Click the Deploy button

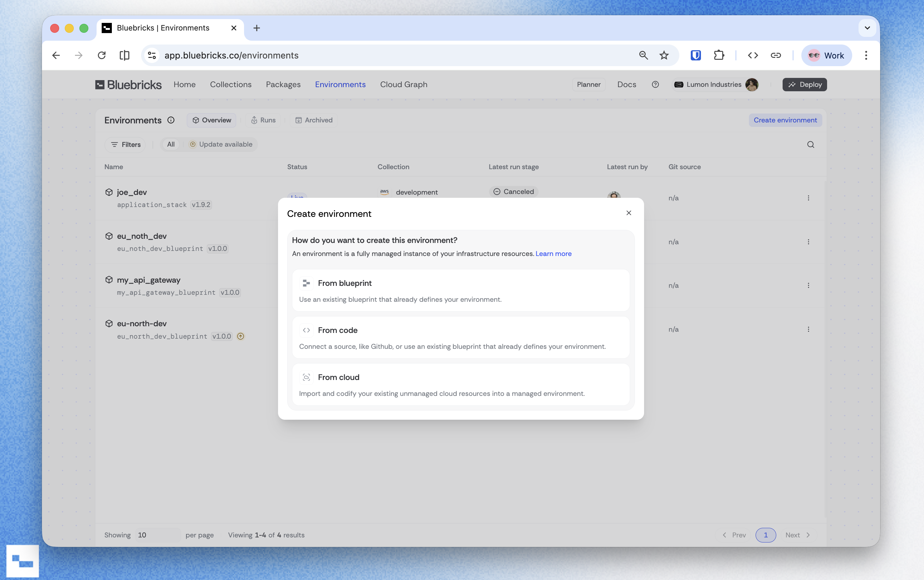click(x=805, y=84)
